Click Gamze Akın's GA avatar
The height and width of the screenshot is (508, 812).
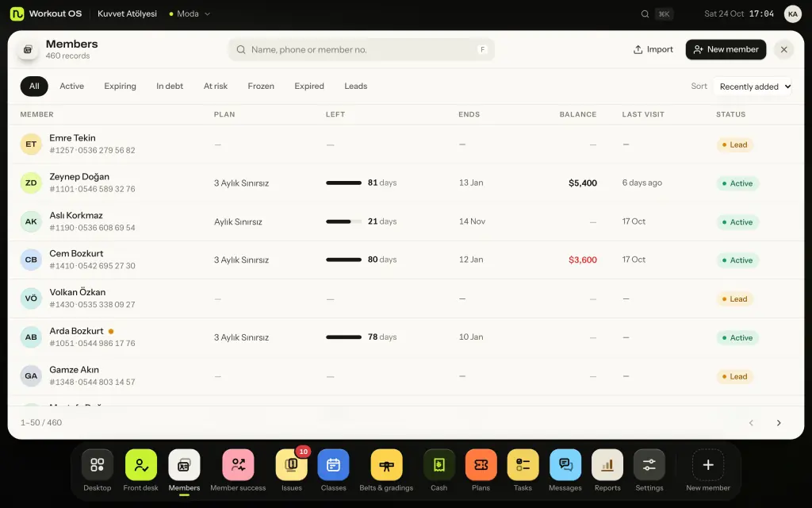coord(31,375)
